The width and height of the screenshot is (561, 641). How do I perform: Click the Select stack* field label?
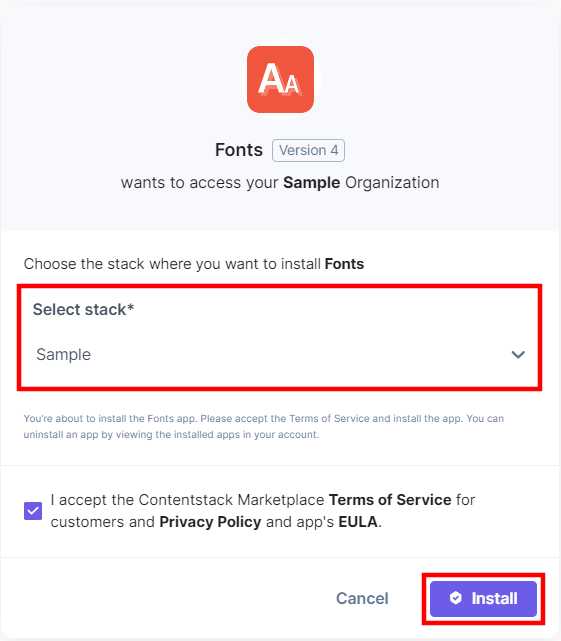point(83,309)
